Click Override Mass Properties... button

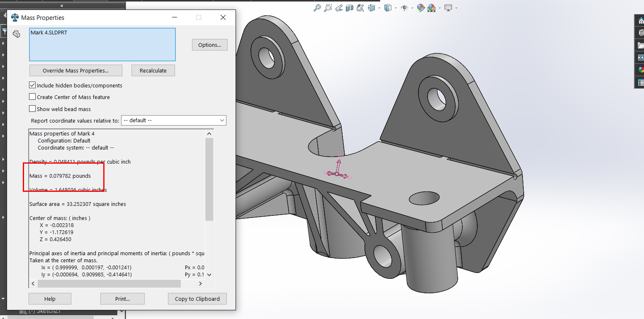tap(76, 70)
